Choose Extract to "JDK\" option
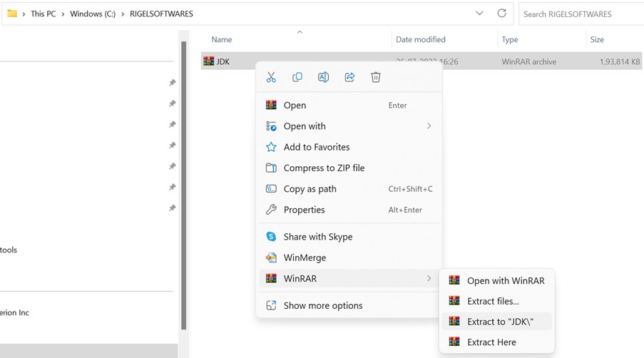Viewport: 644px width, 358px height. pyautogui.click(x=499, y=322)
